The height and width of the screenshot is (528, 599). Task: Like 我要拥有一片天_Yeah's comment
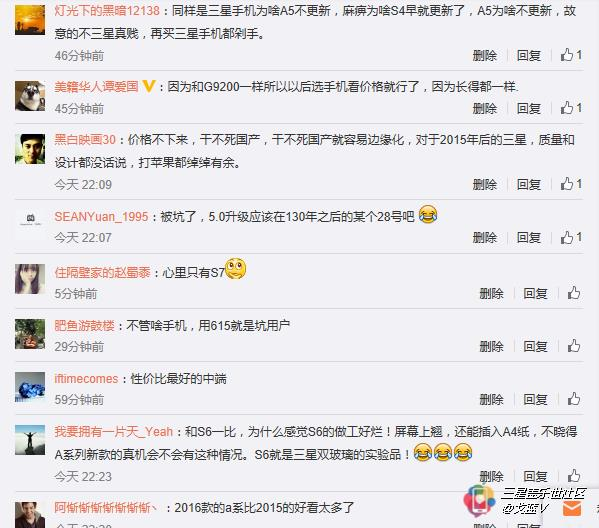pos(574,476)
